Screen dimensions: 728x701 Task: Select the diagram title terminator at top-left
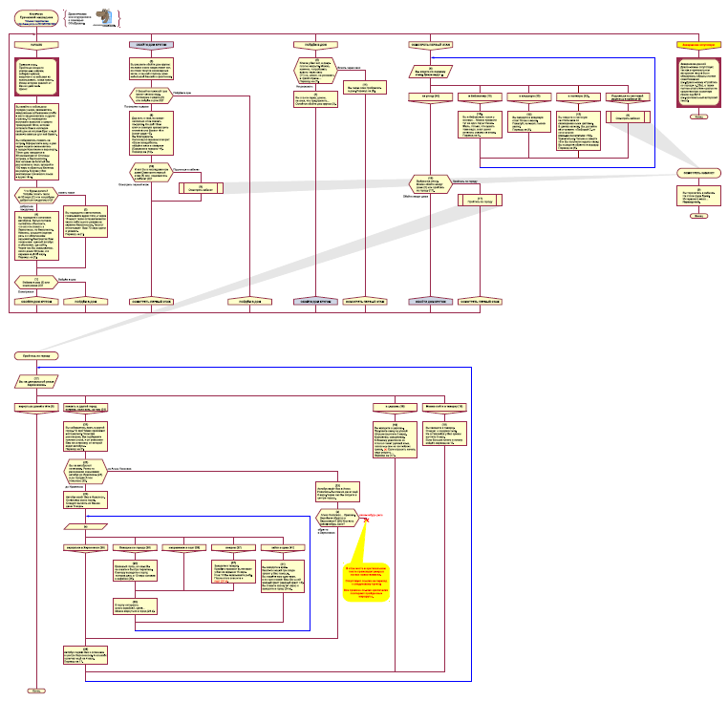[x=36, y=14]
